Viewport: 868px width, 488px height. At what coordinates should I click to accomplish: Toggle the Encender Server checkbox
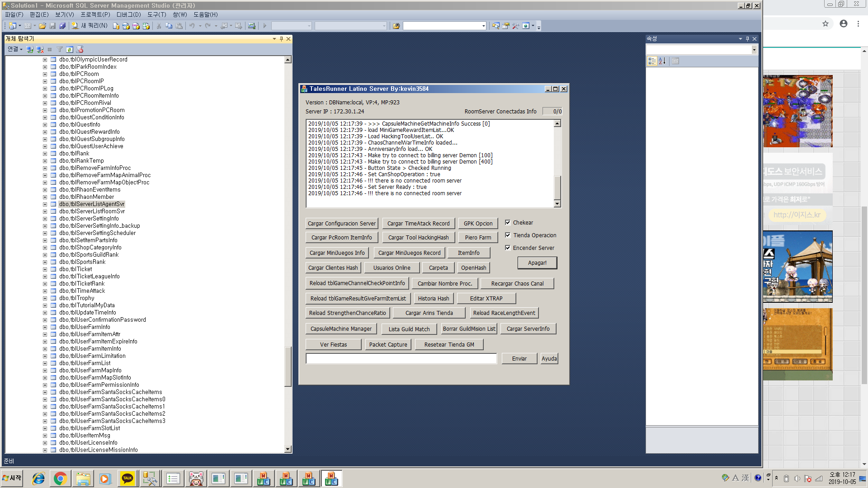tap(508, 248)
